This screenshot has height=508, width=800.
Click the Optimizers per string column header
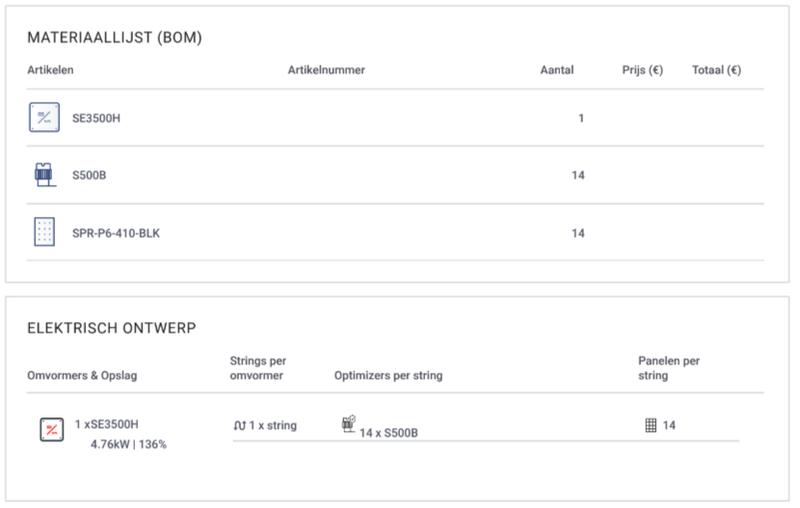388,376
